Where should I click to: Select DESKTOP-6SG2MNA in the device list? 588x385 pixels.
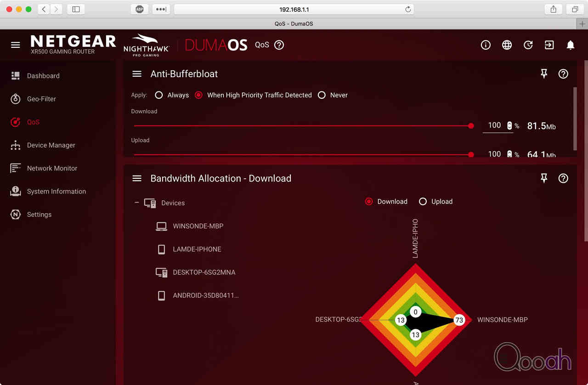(204, 272)
